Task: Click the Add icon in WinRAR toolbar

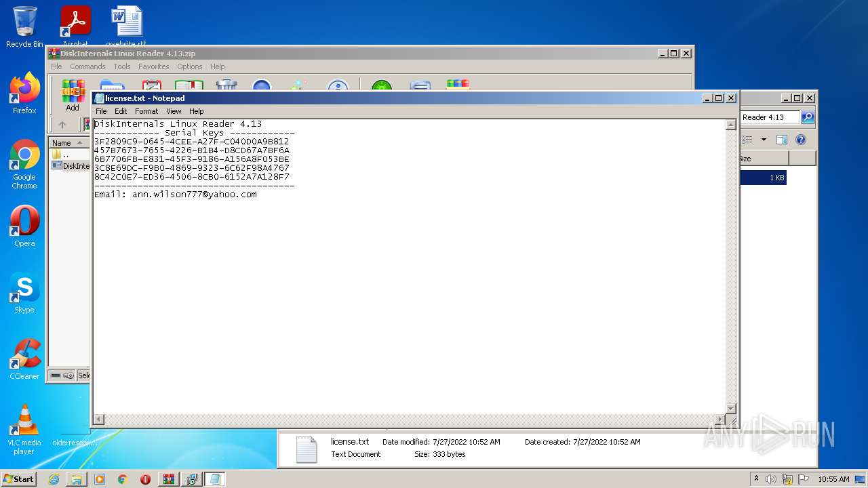Action: 73,96
